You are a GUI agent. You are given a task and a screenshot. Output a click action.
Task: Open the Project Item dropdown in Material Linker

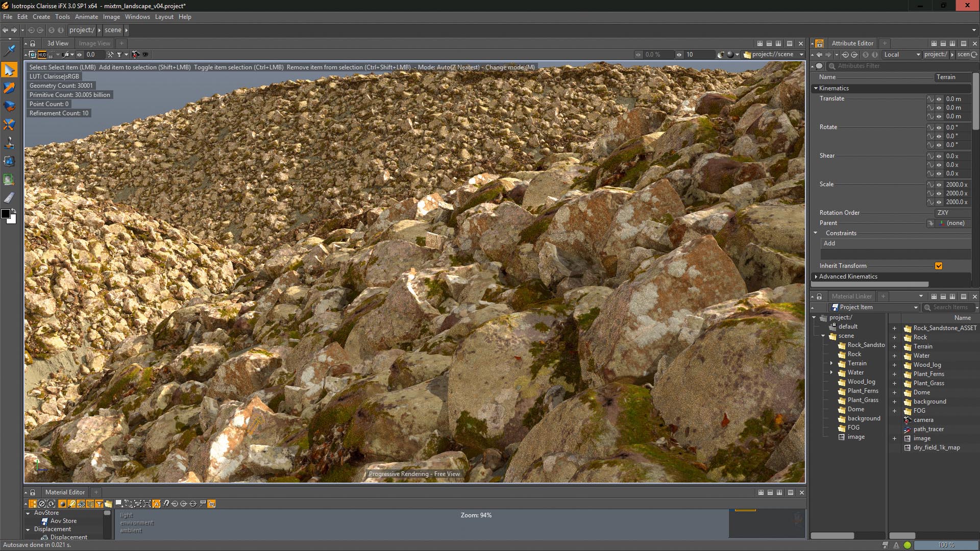point(874,307)
